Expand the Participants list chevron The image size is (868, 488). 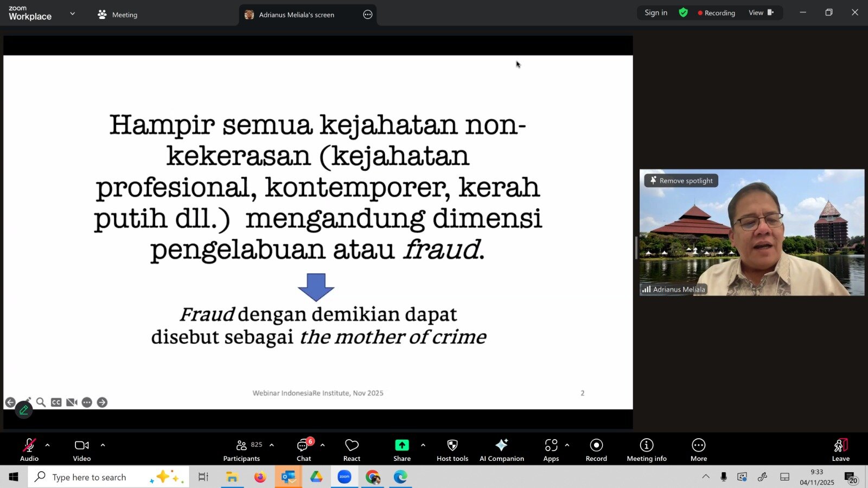271,447
